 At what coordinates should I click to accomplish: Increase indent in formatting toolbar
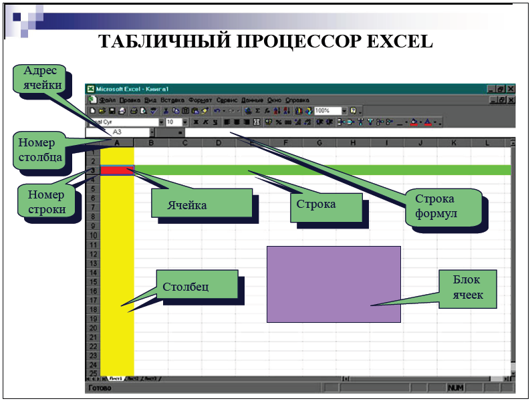(329, 122)
